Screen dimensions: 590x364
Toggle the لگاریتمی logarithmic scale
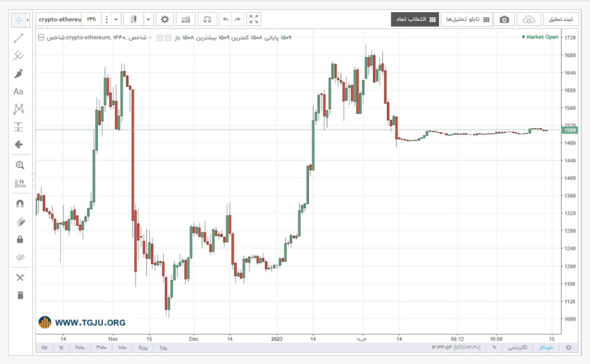point(517,348)
